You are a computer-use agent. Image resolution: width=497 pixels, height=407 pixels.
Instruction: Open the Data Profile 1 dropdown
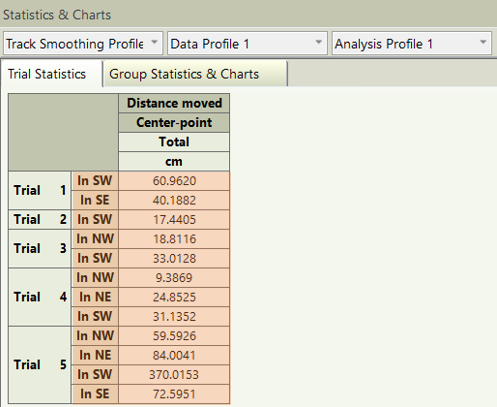tap(247, 44)
